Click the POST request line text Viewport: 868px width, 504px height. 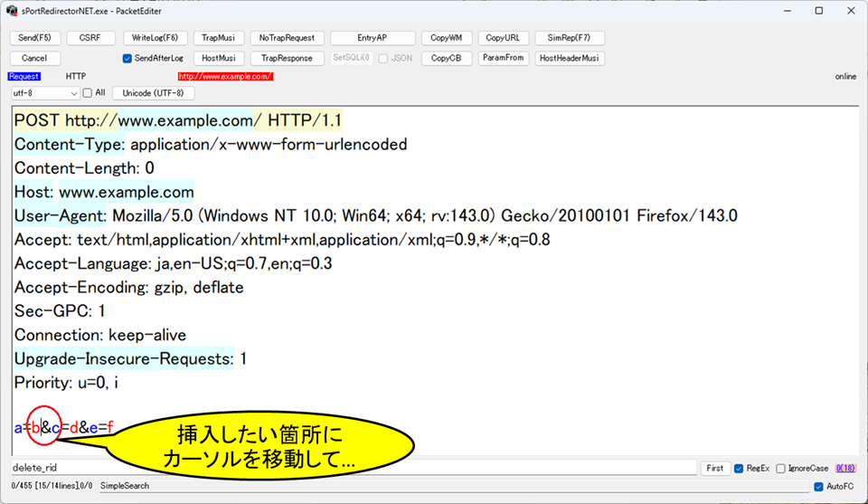(x=178, y=120)
